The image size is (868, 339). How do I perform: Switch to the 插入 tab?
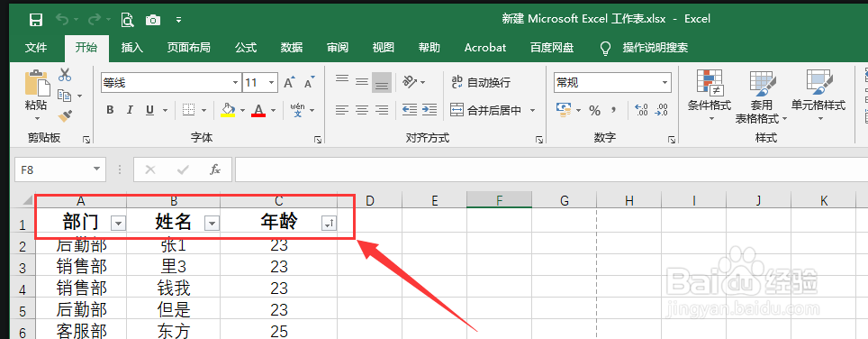coord(132,48)
